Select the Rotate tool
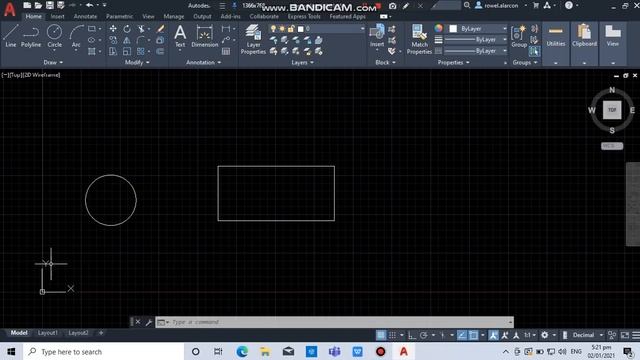The height and width of the screenshot is (360, 640). click(x=127, y=29)
